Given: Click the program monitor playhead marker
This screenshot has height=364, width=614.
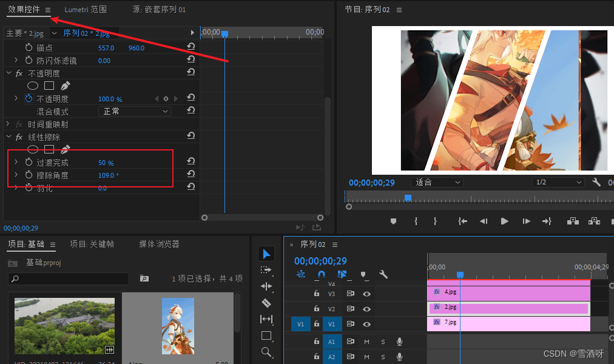Looking at the screenshot, I should click(408, 198).
